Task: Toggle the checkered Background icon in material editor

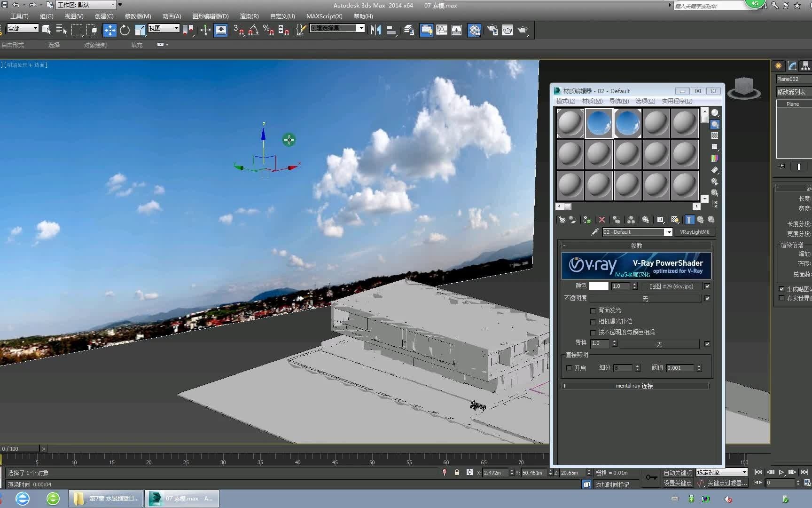Action: pyautogui.click(x=715, y=135)
